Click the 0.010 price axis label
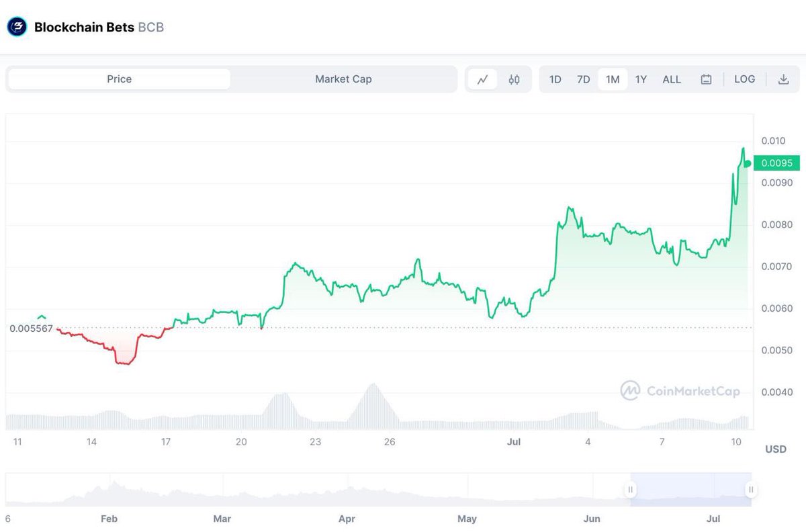The height and width of the screenshot is (532, 806). pos(773,141)
